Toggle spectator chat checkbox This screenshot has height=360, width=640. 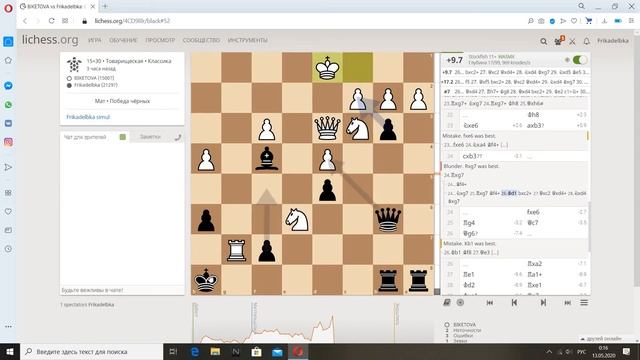click(122, 137)
